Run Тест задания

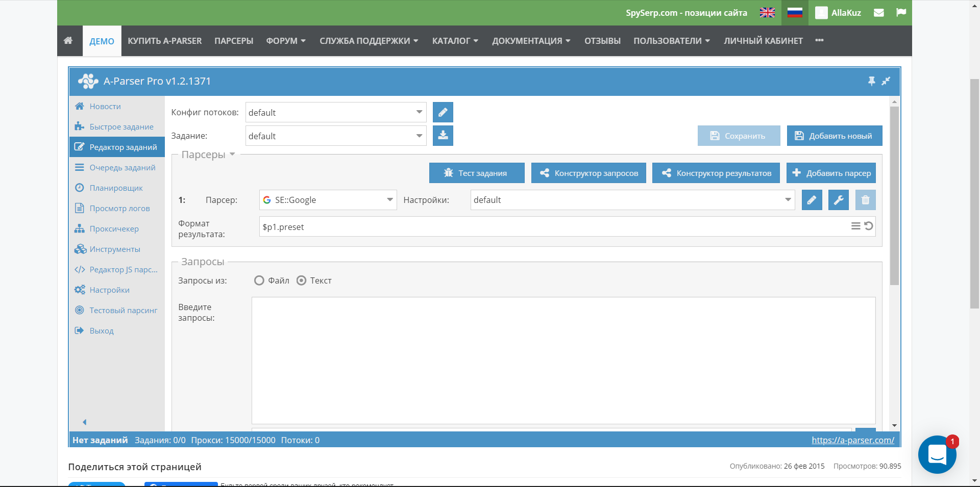[x=477, y=173]
